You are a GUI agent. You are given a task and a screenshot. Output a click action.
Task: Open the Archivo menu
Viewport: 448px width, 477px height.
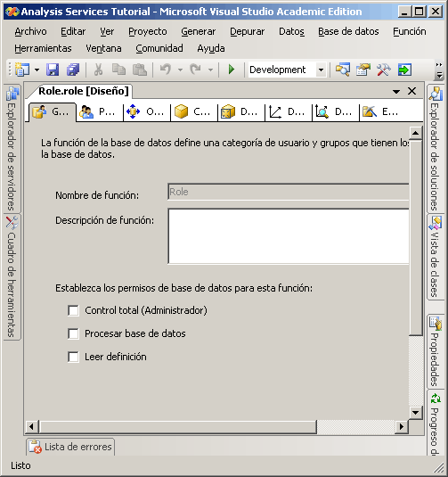point(30,31)
